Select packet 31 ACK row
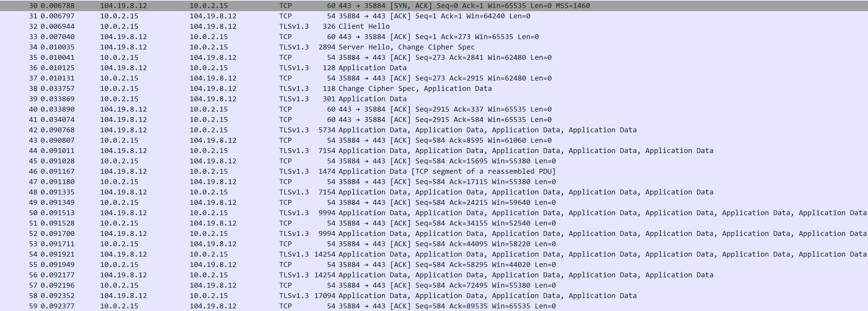Image resolution: width=868 pixels, height=311 pixels. click(x=434, y=16)
